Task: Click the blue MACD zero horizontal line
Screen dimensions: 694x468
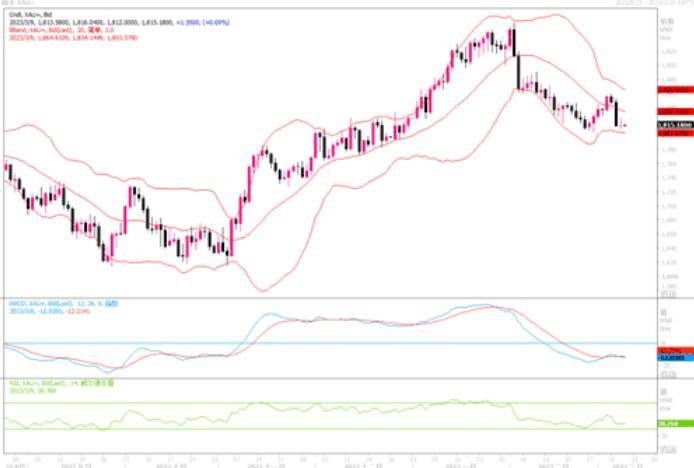Action: 300,343
